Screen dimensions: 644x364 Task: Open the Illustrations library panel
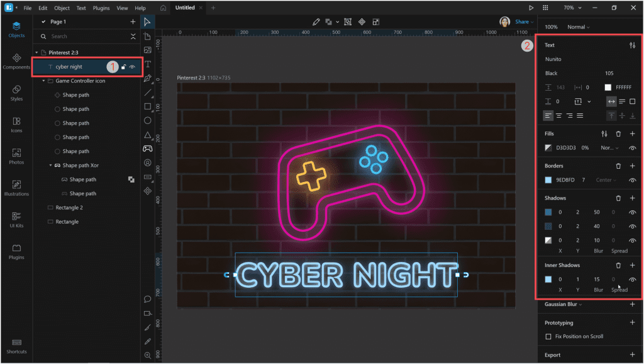[16, 188]
